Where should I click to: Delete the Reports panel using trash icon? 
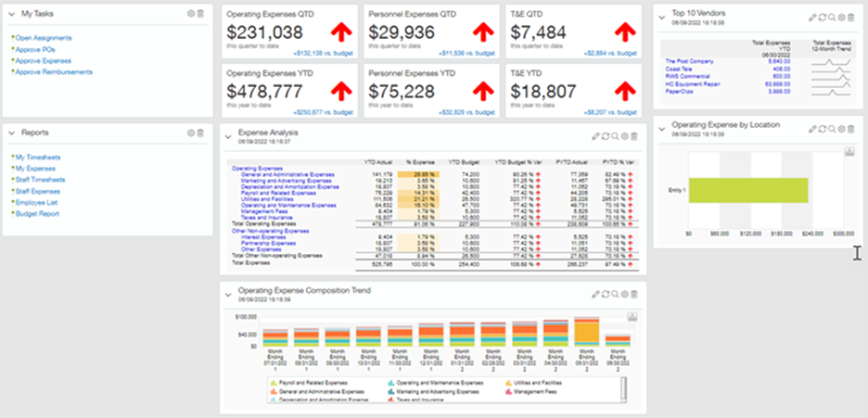click(200, 133)
